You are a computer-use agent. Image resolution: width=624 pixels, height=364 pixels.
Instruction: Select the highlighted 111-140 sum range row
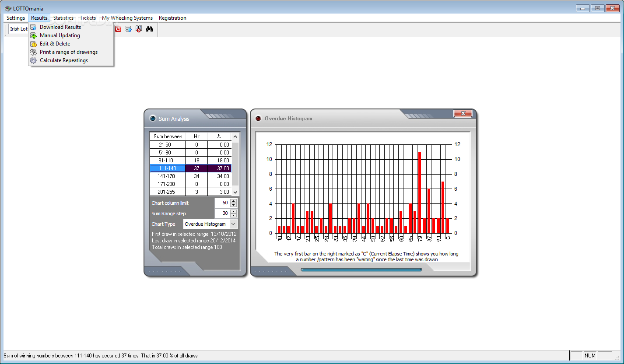tap(190, 168)
